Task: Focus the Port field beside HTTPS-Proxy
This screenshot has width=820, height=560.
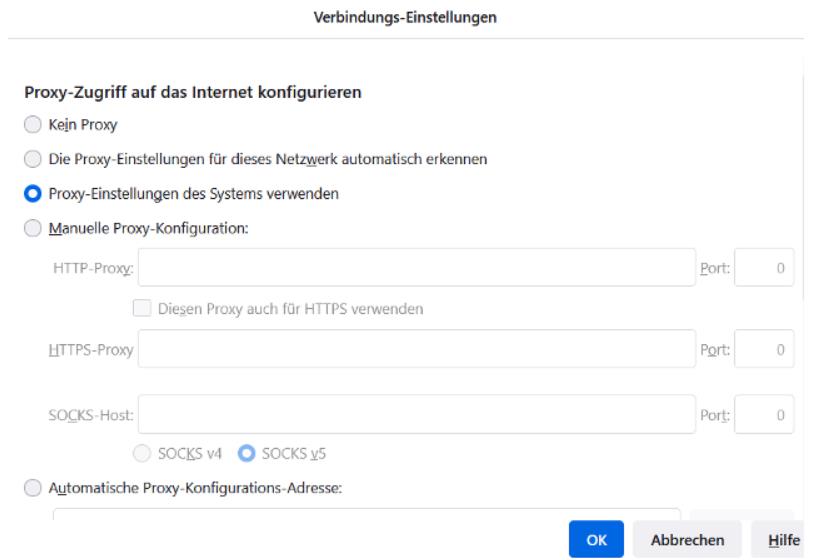Action: coord(764,349)
